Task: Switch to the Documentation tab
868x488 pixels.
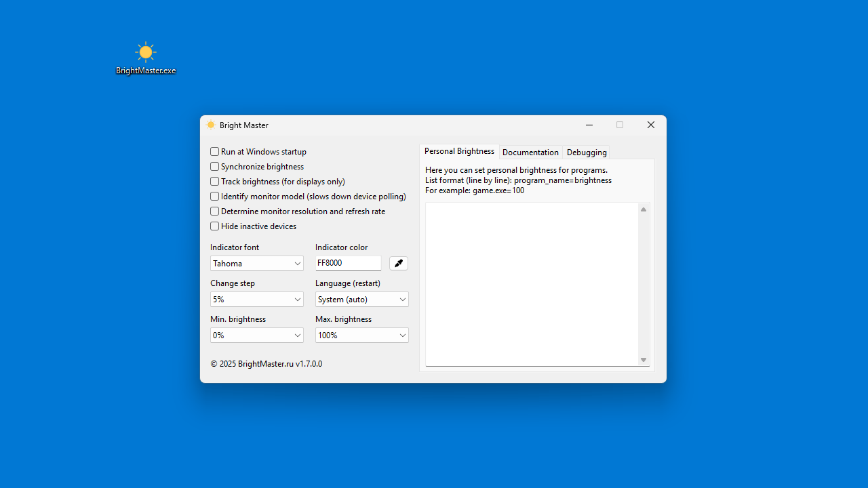Action: pyautogui.click(x=530, y=152)
